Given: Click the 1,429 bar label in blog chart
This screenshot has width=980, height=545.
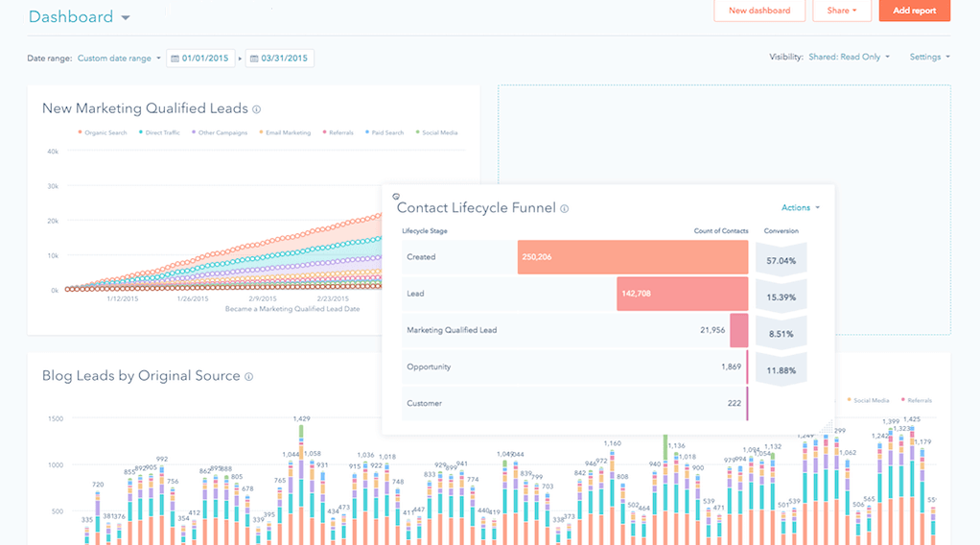Looking at the screenshot, I should [301, 418].
